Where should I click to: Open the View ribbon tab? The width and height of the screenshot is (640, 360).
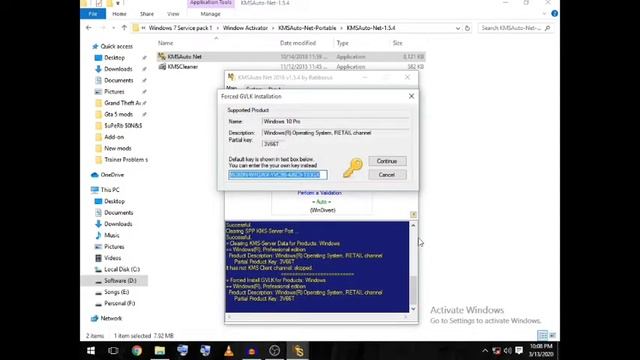click(173, 14)
